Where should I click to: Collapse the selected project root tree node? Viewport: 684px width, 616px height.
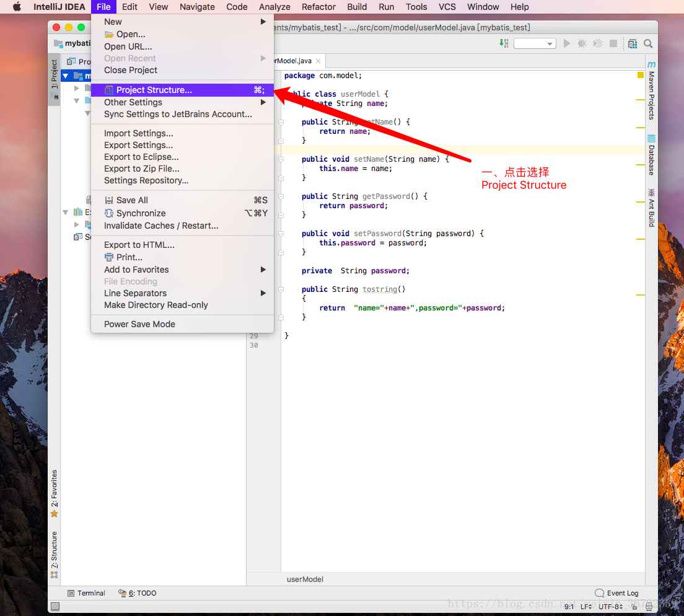(66, 76)
